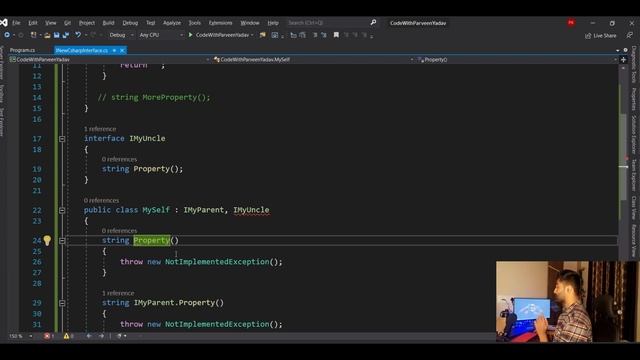640x360 pixels.
Task: Click the bookmark toolbar icon
Action: (336, 36)
